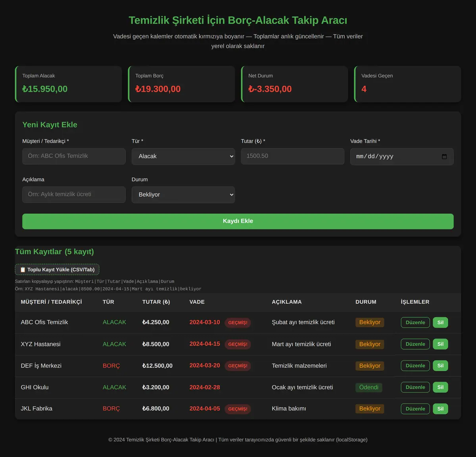Viewport: 476px width, 457px height.
Task: Select the Toplam Borç summary card
Action: [181, 84]
